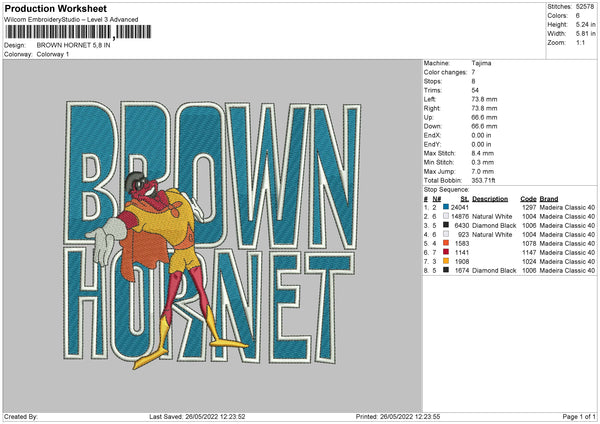
Task: Click the 'Brand' column header
Action: (549, 199)
